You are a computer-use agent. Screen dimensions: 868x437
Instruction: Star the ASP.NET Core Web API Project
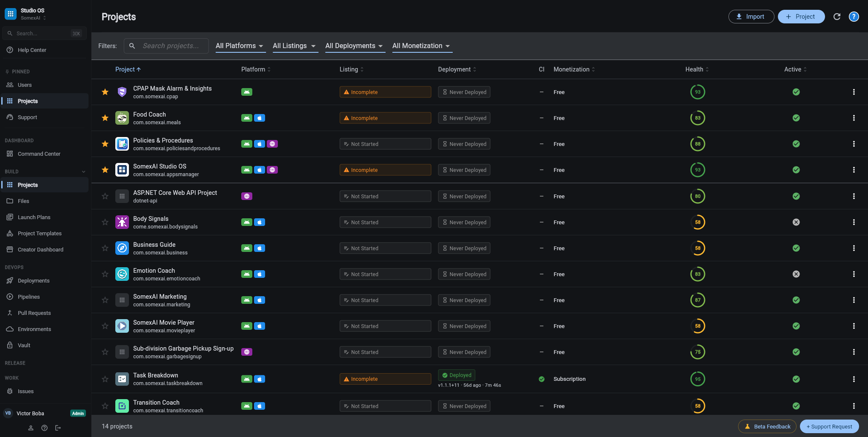tap(105, 196)
